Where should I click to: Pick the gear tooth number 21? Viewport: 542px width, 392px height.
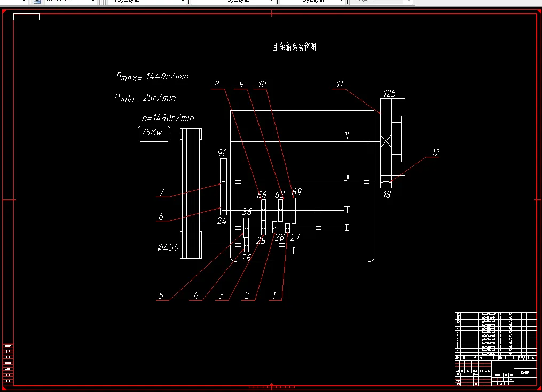(x=295, y=237)
